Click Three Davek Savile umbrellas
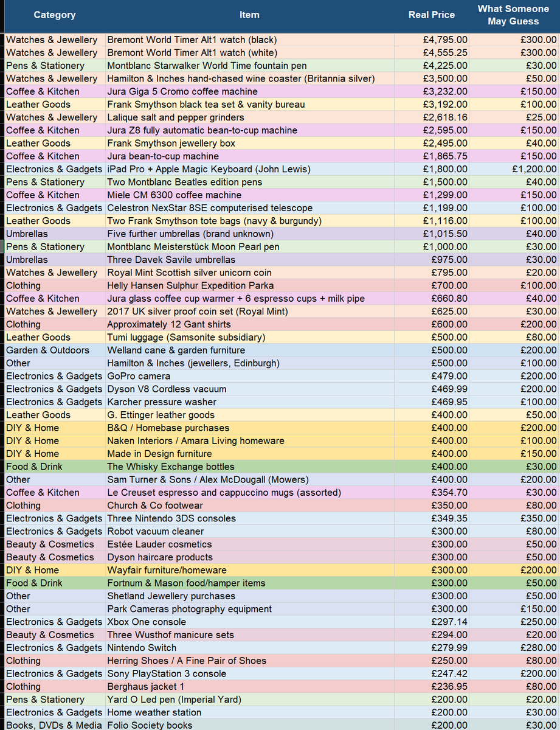Image resolution: width=560 pixels, height=730 pixels. (x=250, y=260)
